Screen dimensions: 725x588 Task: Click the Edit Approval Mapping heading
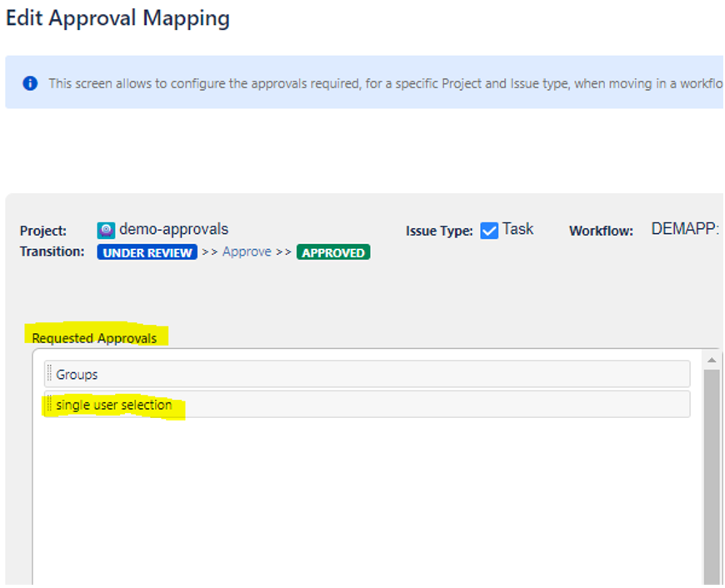(x=117, y=18)
